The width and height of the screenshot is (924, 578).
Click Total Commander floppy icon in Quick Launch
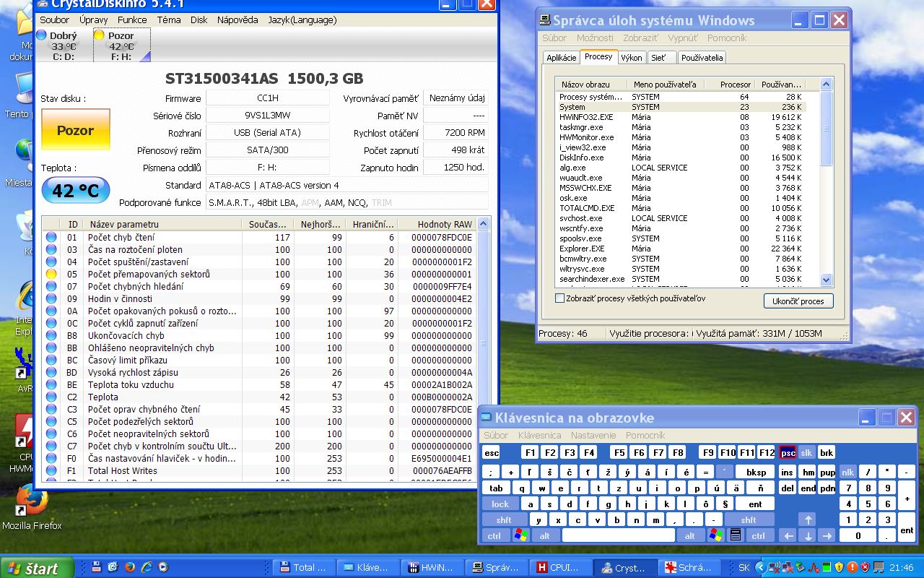pos(96,567)
